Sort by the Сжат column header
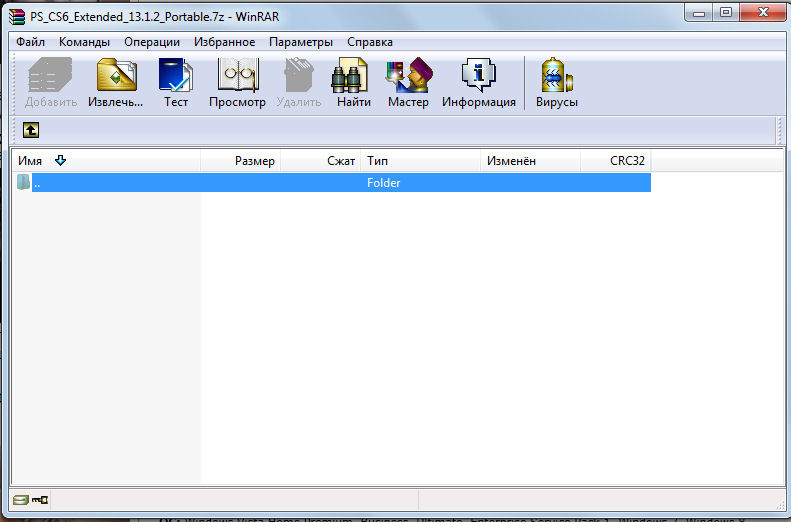This screenshot has width=791, height=522. tap(321, 161)
